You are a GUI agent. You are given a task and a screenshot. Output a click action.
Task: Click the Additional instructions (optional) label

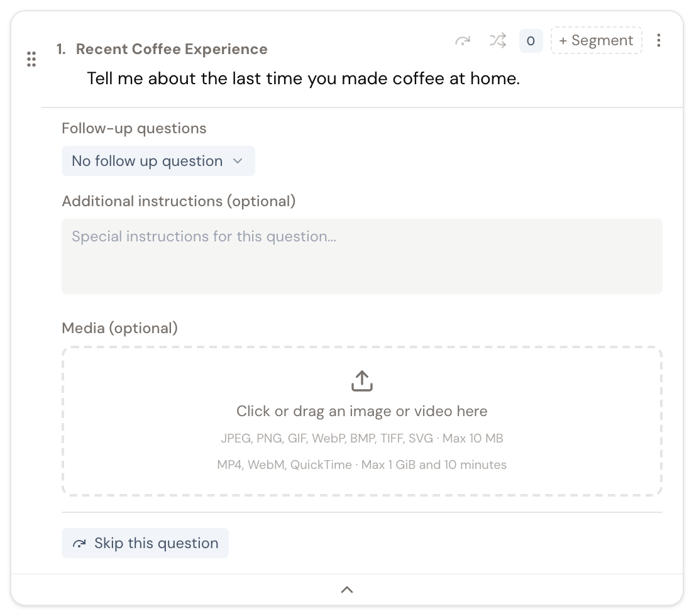coord(179,201)
